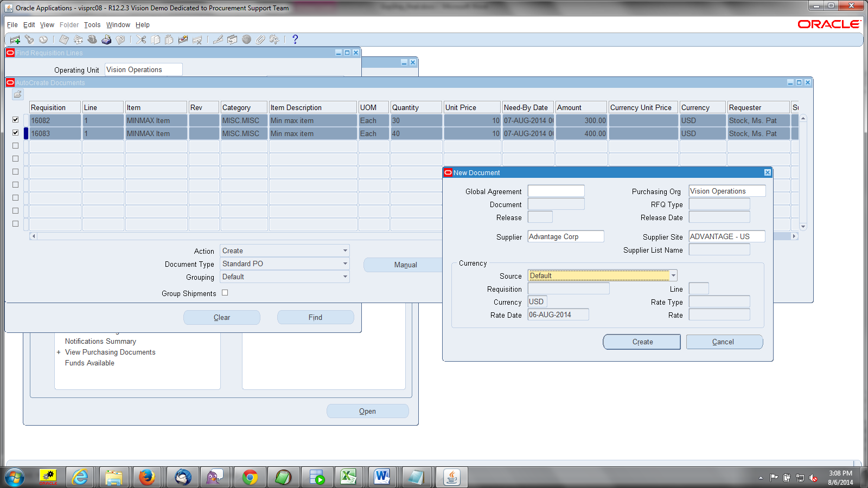Click the Zoom toolbar icon

click(x=232, y=40)
